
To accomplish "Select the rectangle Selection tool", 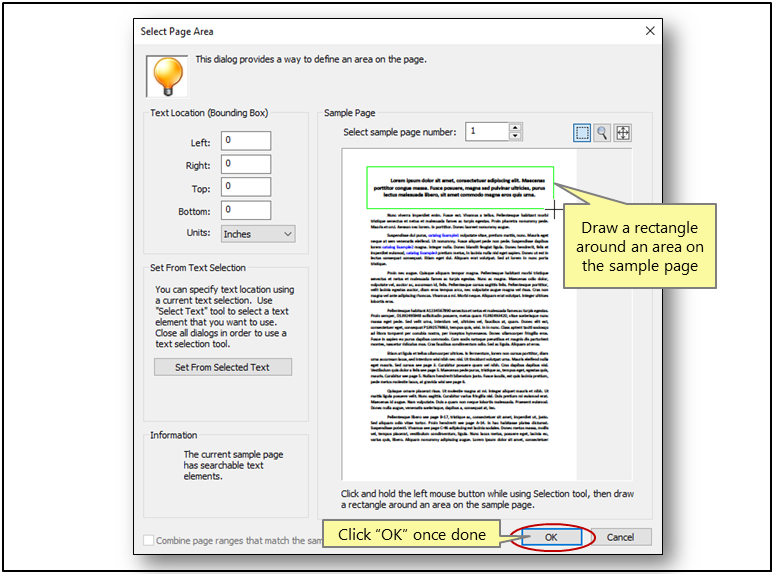I will tap(583, 132).
